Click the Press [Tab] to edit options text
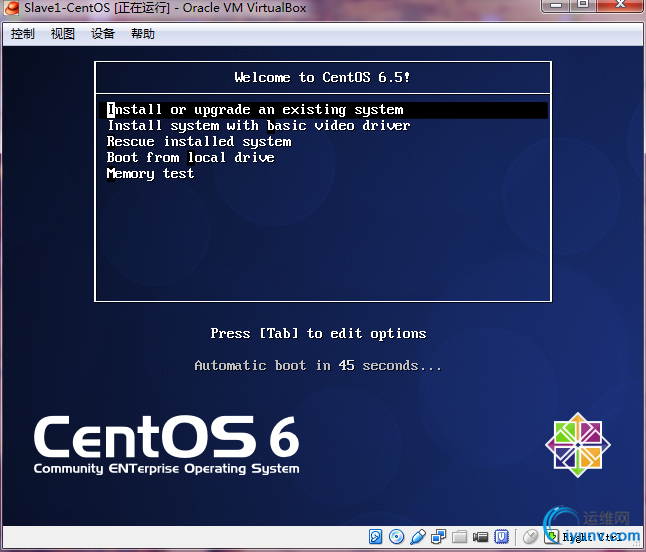 pyautogui.click(x=318, y=333)
